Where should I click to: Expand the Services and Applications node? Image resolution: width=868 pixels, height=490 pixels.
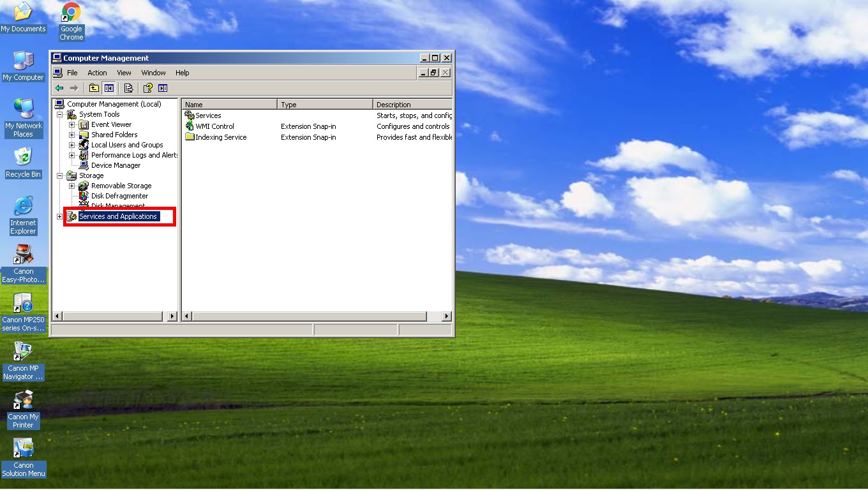[60, 216]
